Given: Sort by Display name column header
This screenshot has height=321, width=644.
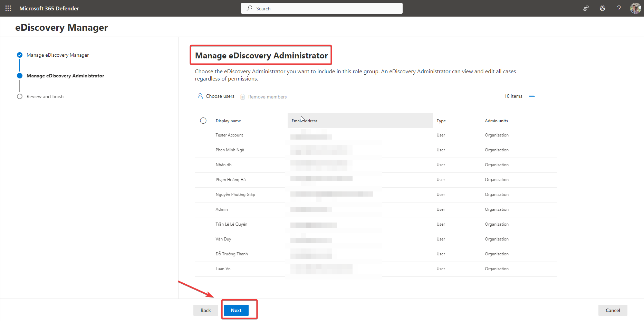Looking at the screenshot, I should click(228, 121).
